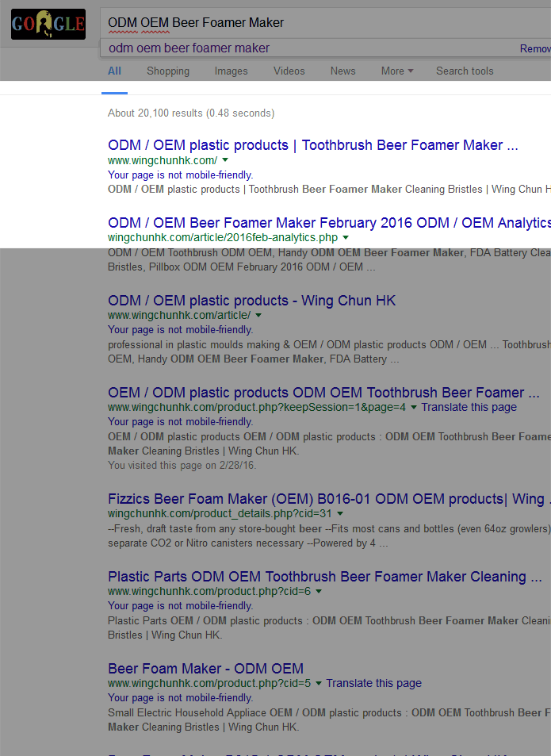Click 'You visited this page on 2/28/16' note
The image size is (551, 756).
click(182, 466)
